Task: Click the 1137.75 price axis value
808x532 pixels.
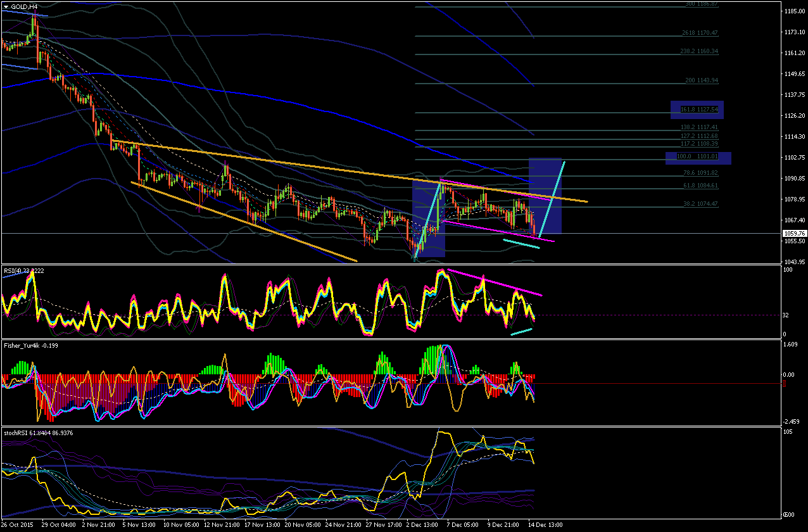Action: coord(793,95)
